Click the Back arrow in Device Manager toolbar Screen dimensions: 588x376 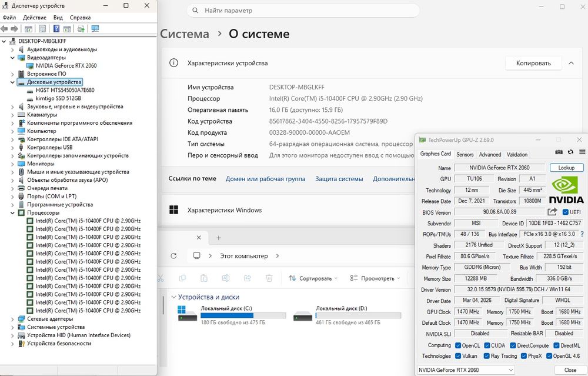5,28
